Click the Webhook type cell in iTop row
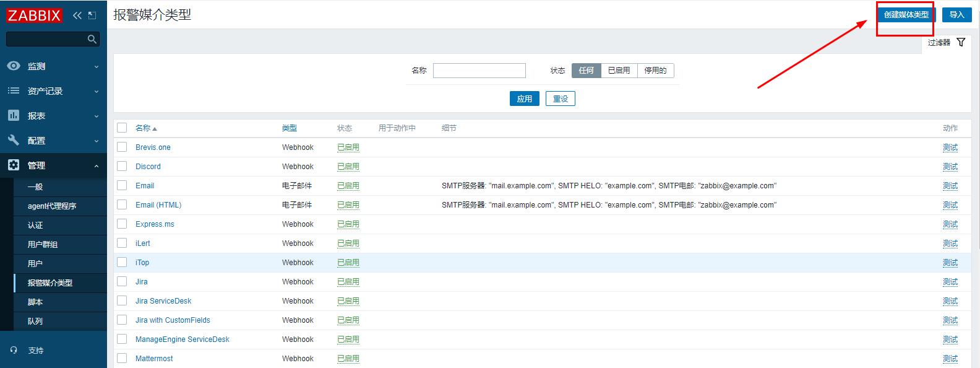This screenshot has height=368, width=980. pos(298,263)
